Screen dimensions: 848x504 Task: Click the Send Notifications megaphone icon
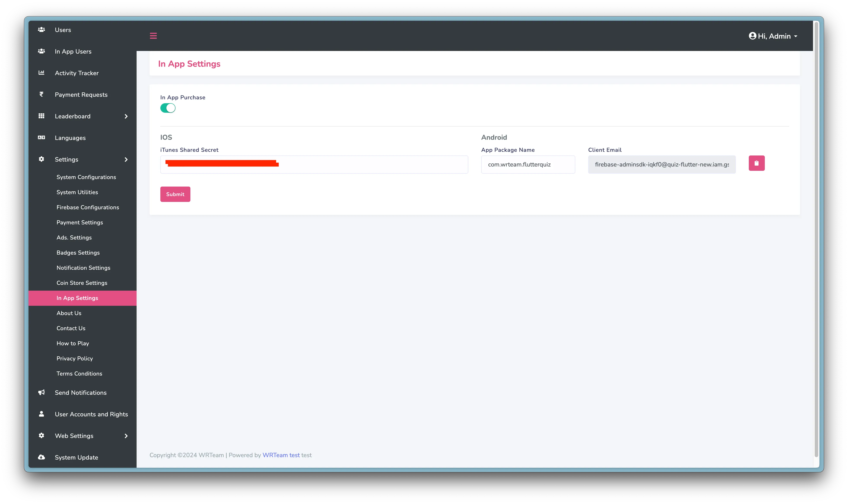[41, 392]
